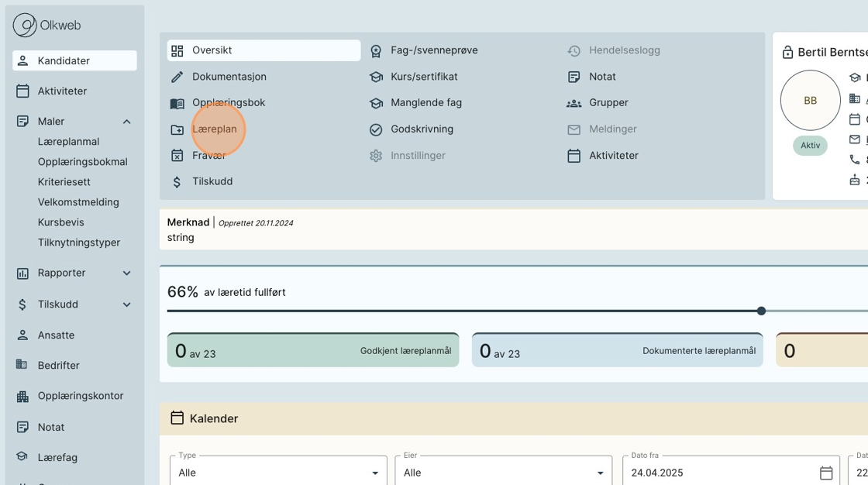Open Tilknytningstyper in sidebar
Image resolution: width=868 pixels, height=485 pixels.
click(x=78, y=242)
